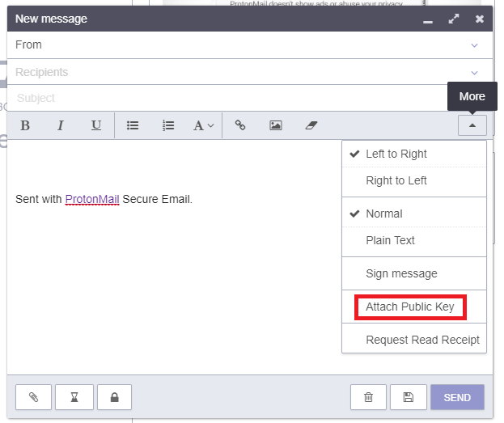Select Left to Right text direction
The image size is (504, 423).
[x=414, y=154]
